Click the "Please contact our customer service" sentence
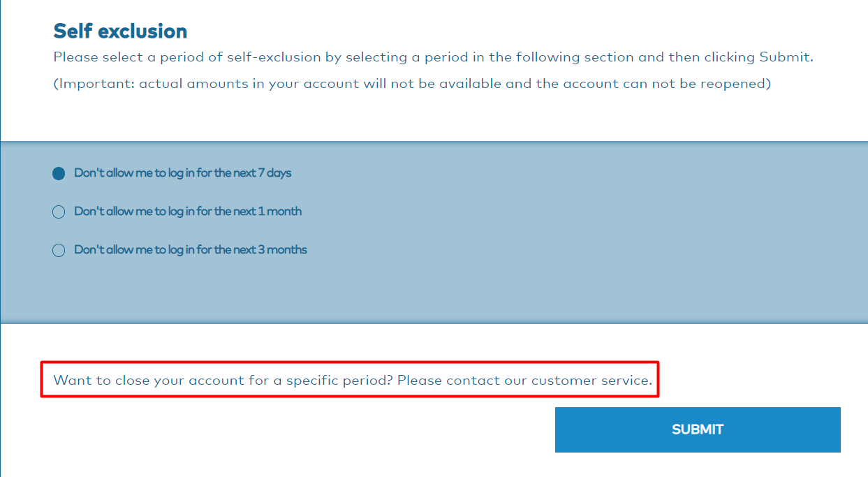Image resolution: width=868 pixels, height=477 pixels. pos(524,381)
